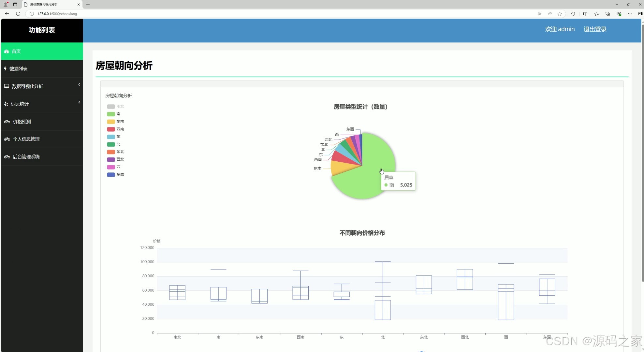Click the 首页 dashboard icon
Image resolution: width=644 pixels, height=352 pixels.
click(x=7, y=51)
